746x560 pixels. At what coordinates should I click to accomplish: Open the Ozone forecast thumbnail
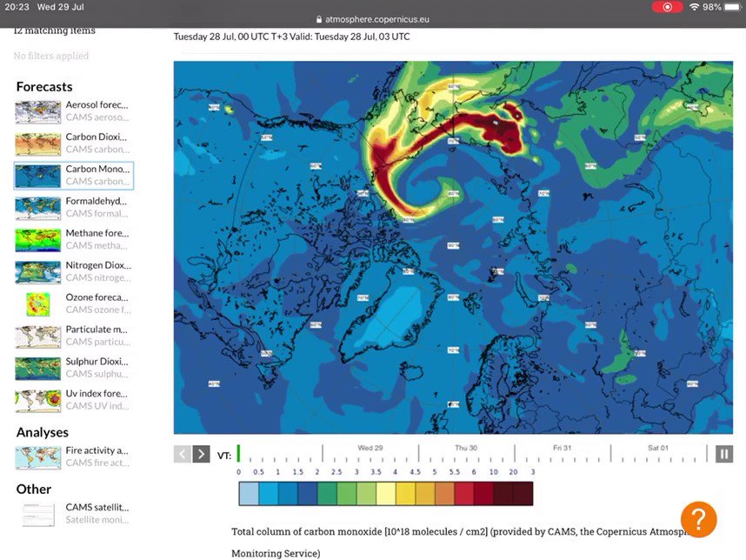click(x=37, y=304)
